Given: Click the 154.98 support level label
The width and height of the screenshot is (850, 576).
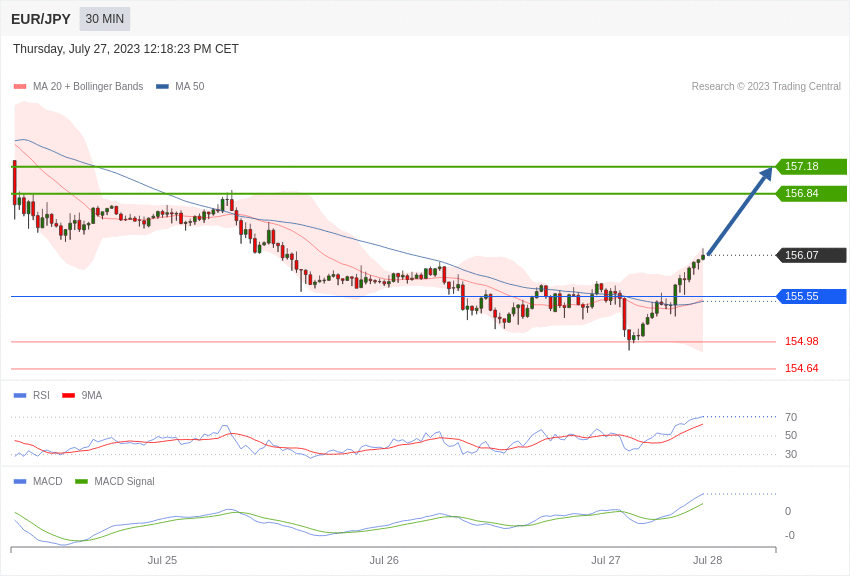Looking at the screenshot, I should click(802, 341).
